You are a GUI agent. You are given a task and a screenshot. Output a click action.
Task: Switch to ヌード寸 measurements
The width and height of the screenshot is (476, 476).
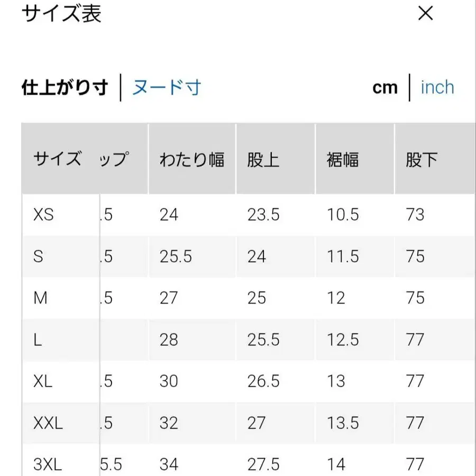coord(166,87)
